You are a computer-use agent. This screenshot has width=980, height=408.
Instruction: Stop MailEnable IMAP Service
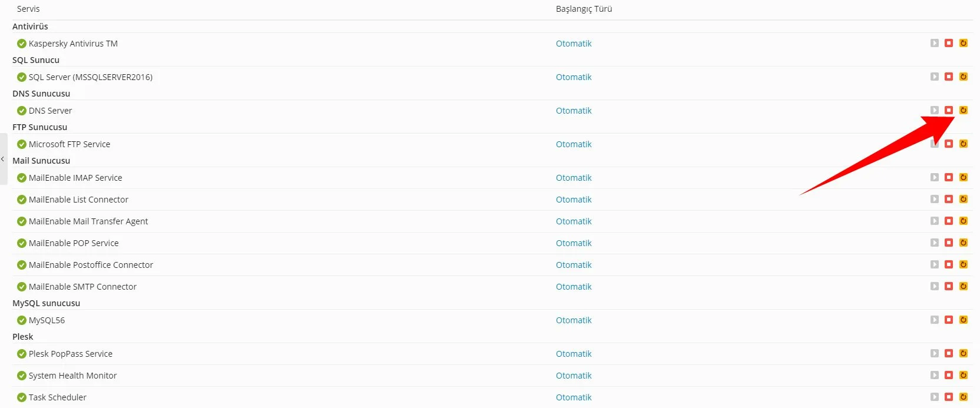(x=948, y=177)
